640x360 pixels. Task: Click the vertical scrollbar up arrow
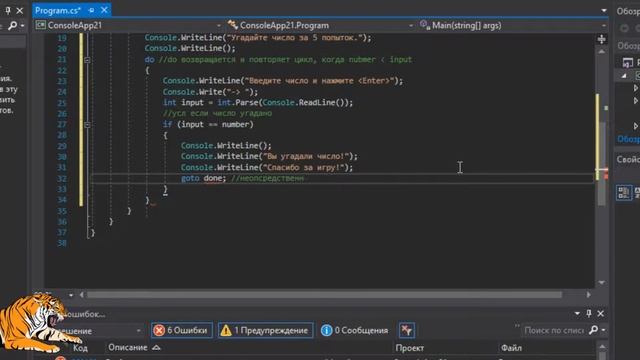602,52
